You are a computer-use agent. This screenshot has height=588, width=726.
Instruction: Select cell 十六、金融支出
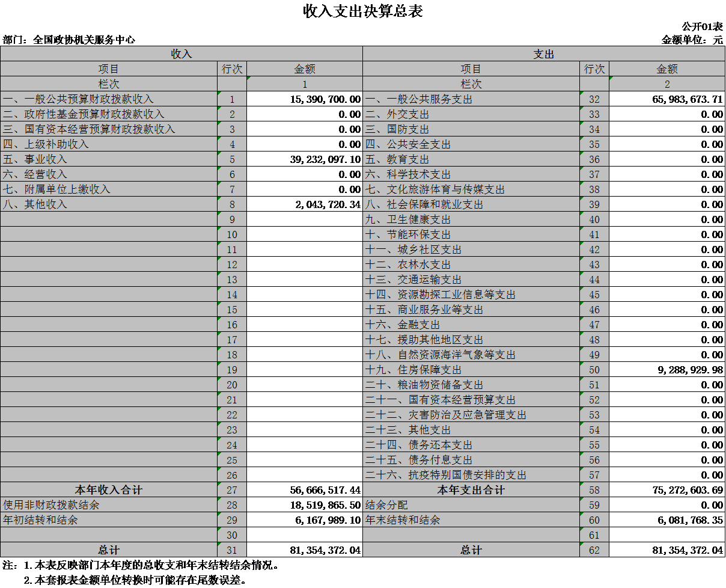click(x=471, y=325)
